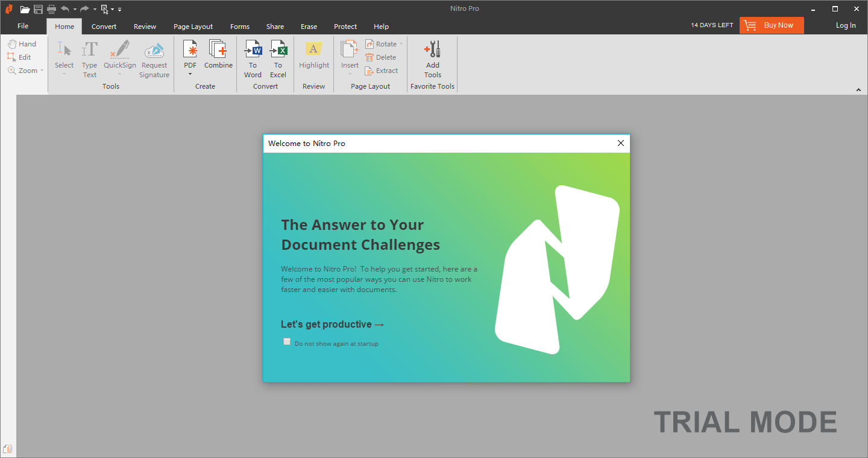Screen dimensions: 868x458
Task: Open the Protect tab
Action: [x=345, y=27]
